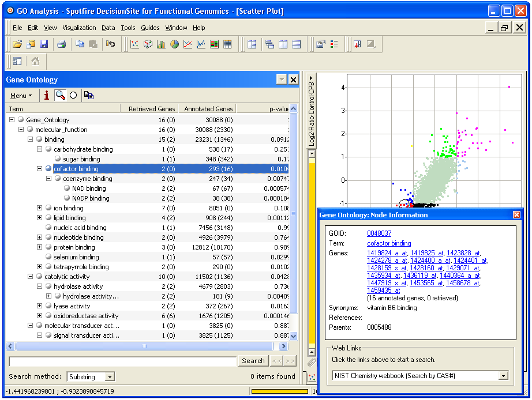Viewport: 532px width, 400px height.
Task: Click the home icon in toolbar
Action: click(x=35, y=62)
